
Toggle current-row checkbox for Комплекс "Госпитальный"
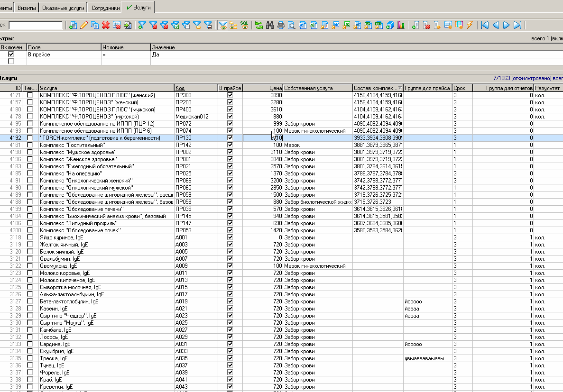(x=30, y=145)
